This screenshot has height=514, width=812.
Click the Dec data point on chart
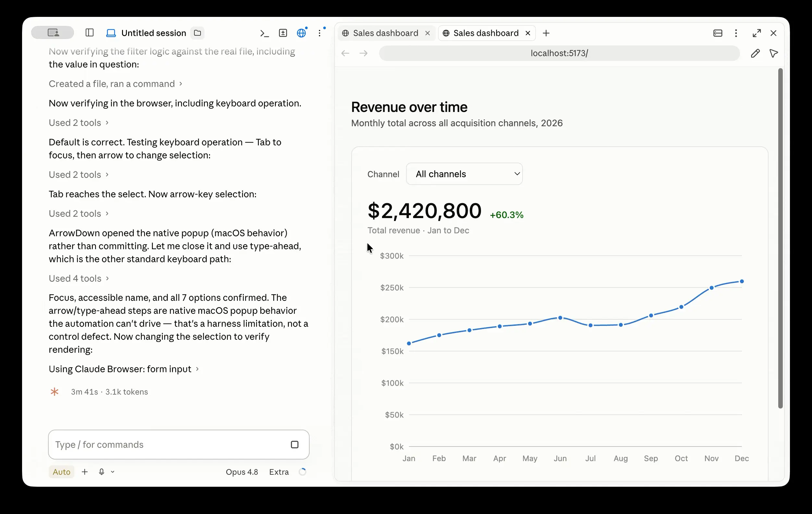click(x=742, y=281)
